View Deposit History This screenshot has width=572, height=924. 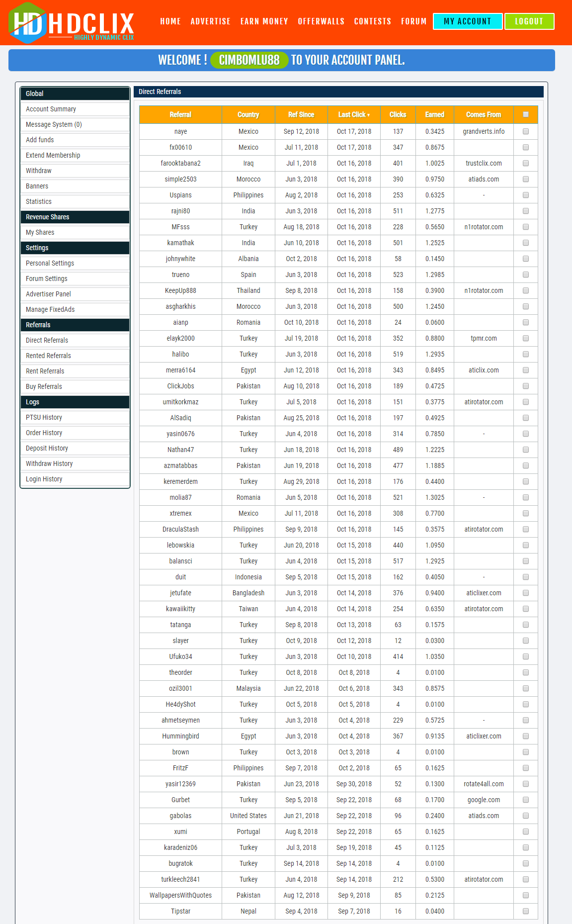pyautogui.click(x=75, y=448)
